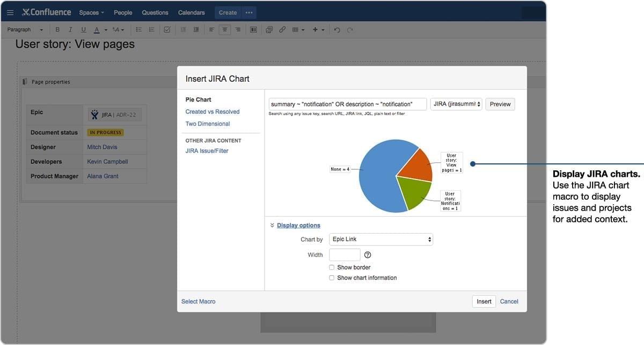This screenshot has height=345, width=644.
Task: Click the ADR-22 issue key
Action: tap(127, 115)
